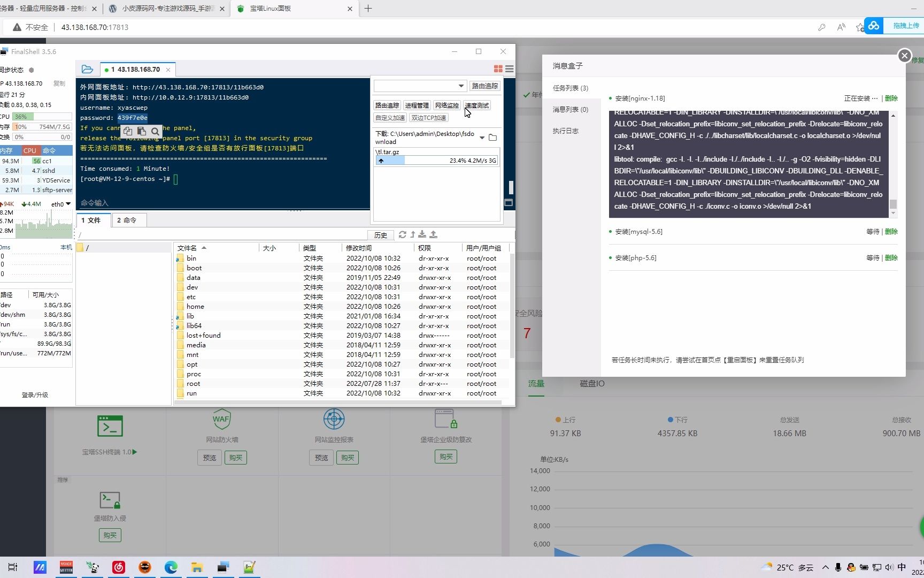Open the browser password key icon

[822, 27]
